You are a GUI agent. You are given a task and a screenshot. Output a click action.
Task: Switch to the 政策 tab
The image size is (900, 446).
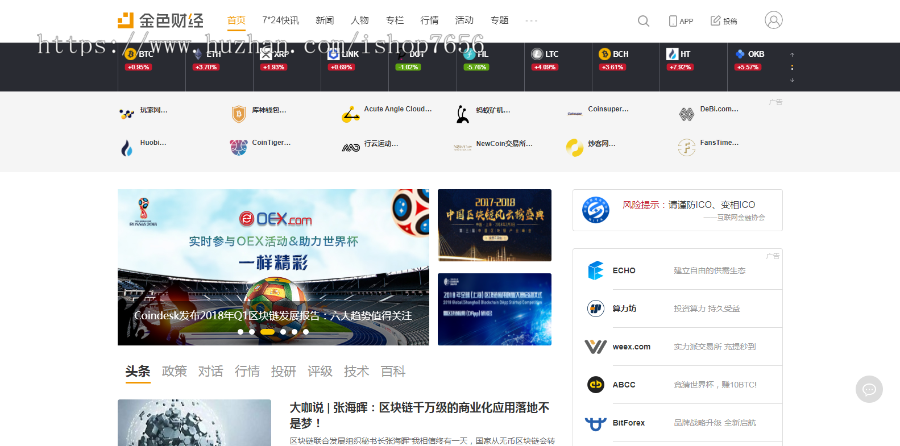pos(174,371)
